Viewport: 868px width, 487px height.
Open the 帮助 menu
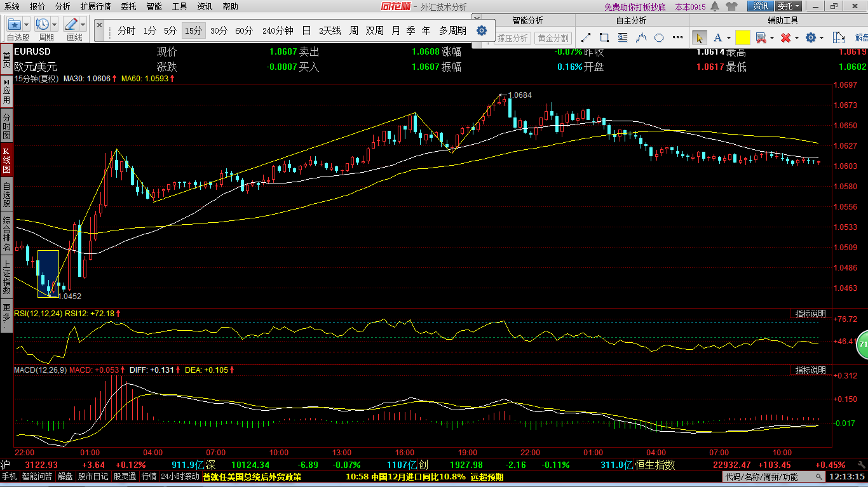pyautogui.click(x=230, y=6)
